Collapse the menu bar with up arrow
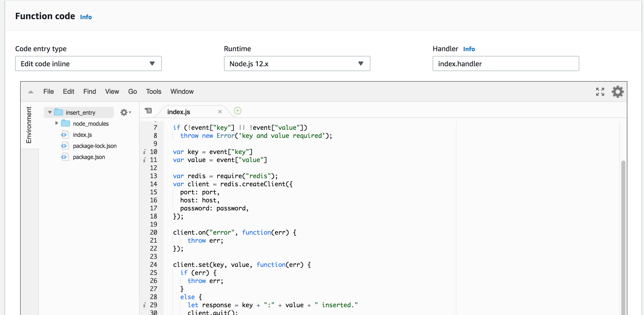The height and width of the screenshot is (315, 644). pos(31,92)
